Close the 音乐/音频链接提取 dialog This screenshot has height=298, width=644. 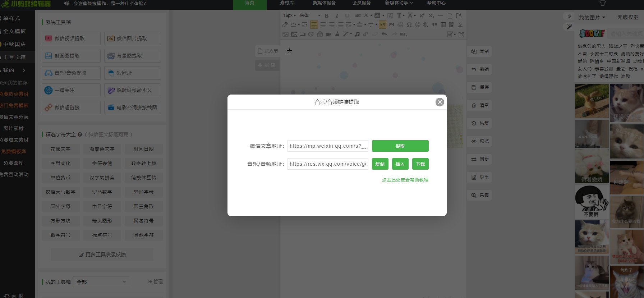click(440, 102)
